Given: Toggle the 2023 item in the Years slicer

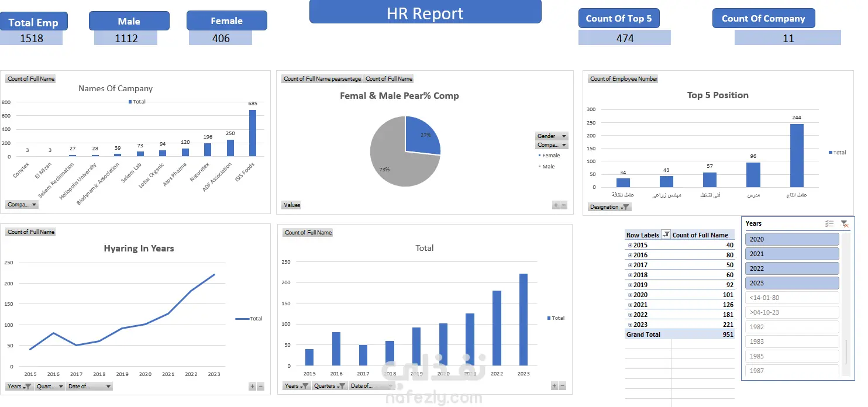Looking at the screenshot, I should 792,283.
